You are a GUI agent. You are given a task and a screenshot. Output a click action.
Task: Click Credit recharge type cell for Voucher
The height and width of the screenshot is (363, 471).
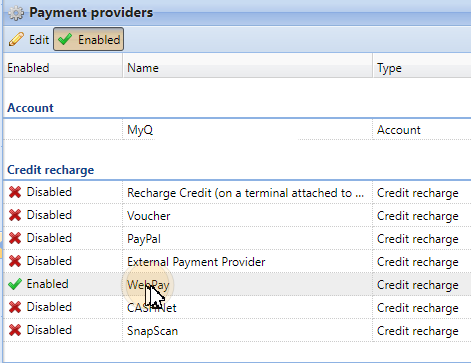click(x=418, y=216)
